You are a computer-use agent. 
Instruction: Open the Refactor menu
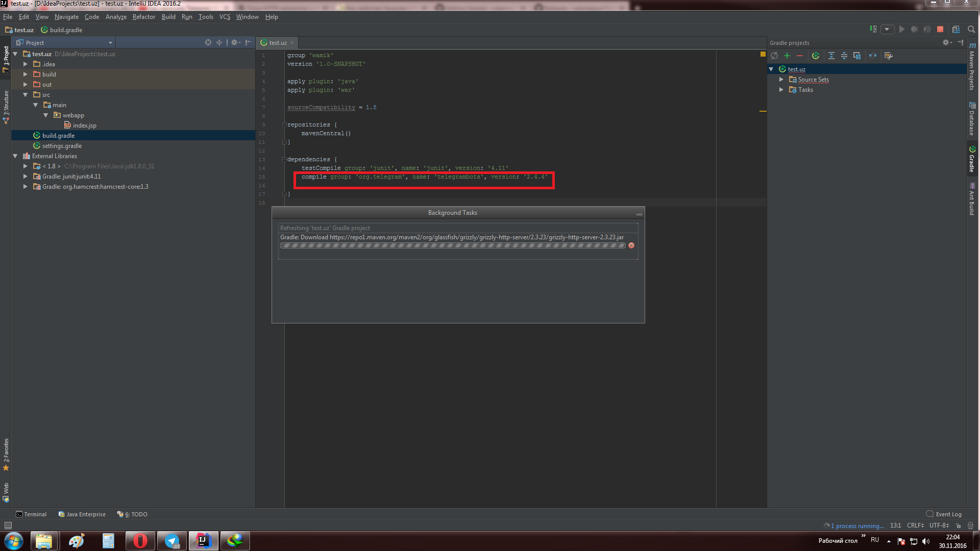143,17
